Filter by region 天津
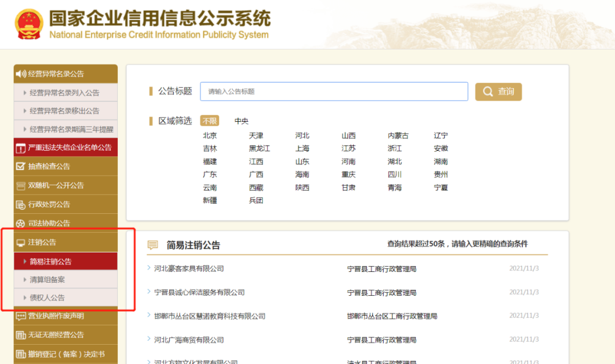Screen dimensions: 615x364 point(256,135)
